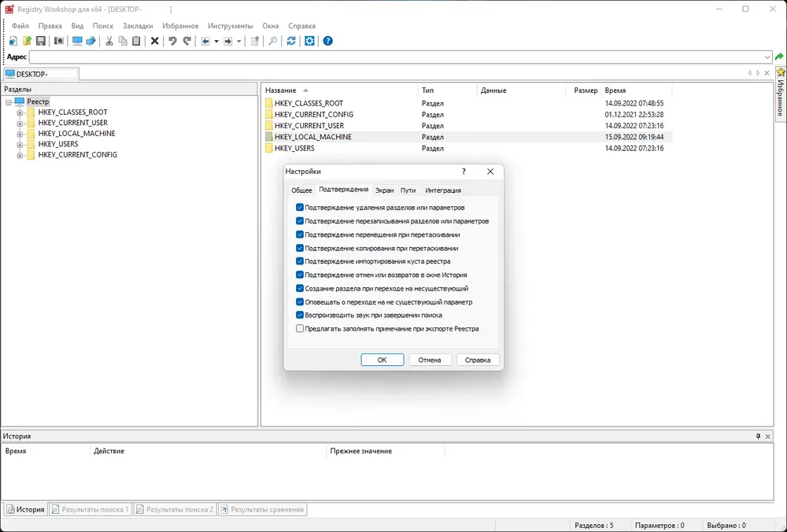Click the magnifier search icon
Image resolution: width=787 pixels, height=532 pixels.
pyautogui.click(x=272, y=41)
